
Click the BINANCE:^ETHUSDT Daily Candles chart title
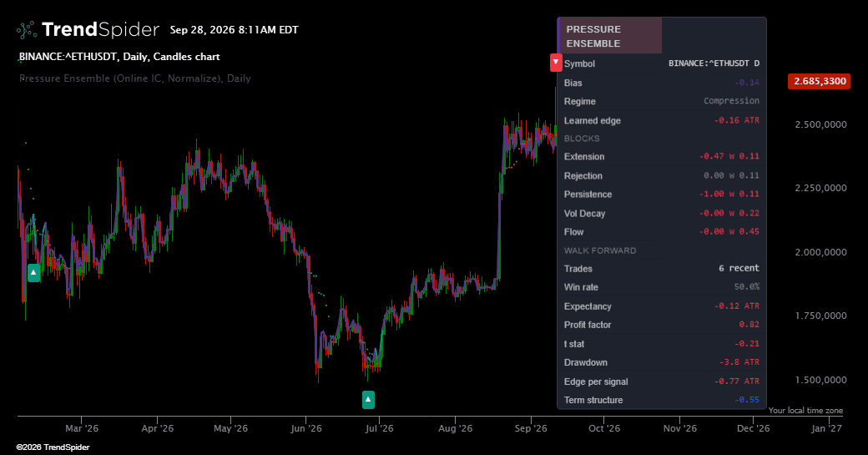coord(119,57)
